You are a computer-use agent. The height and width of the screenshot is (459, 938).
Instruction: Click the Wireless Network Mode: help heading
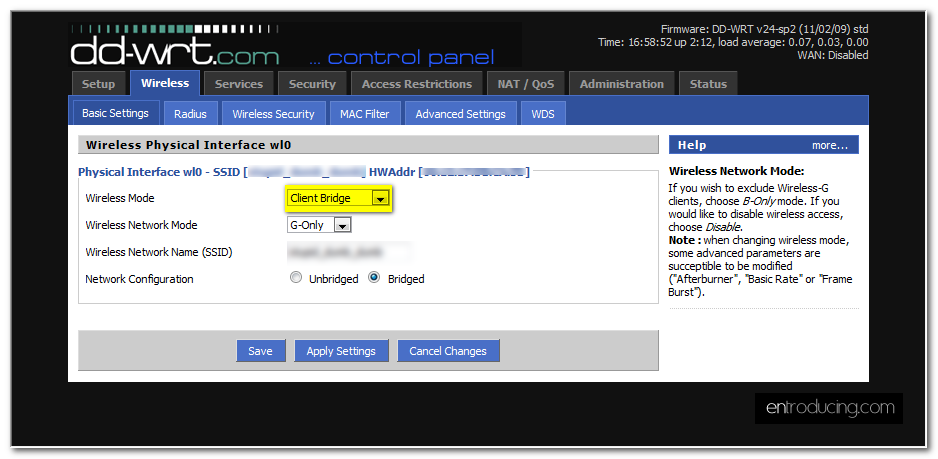[x=736, y=171]
